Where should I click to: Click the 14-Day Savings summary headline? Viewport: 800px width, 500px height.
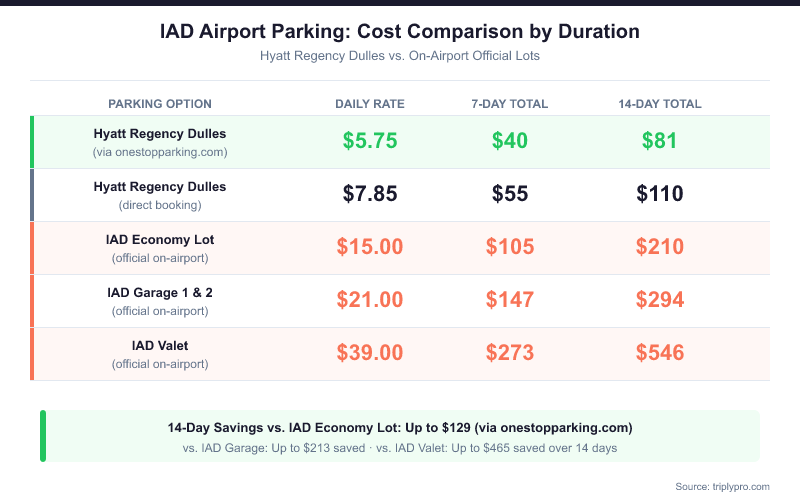(x=400, y=427)
